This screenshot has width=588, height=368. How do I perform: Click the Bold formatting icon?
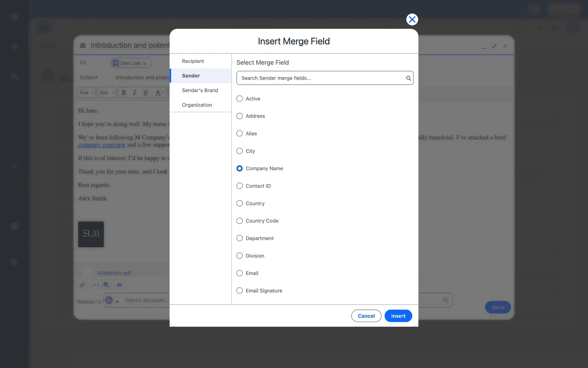[x=124, y=93]
